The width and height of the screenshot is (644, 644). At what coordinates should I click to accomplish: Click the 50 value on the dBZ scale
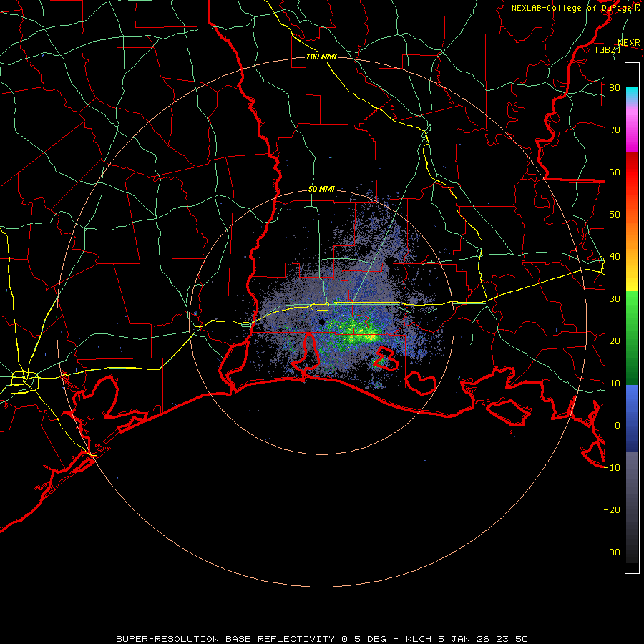615,215
